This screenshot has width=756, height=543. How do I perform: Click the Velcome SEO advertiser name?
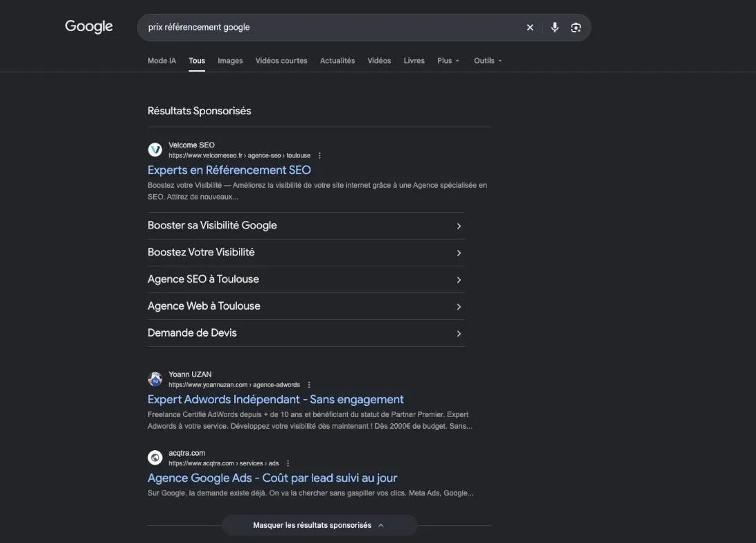191,145
